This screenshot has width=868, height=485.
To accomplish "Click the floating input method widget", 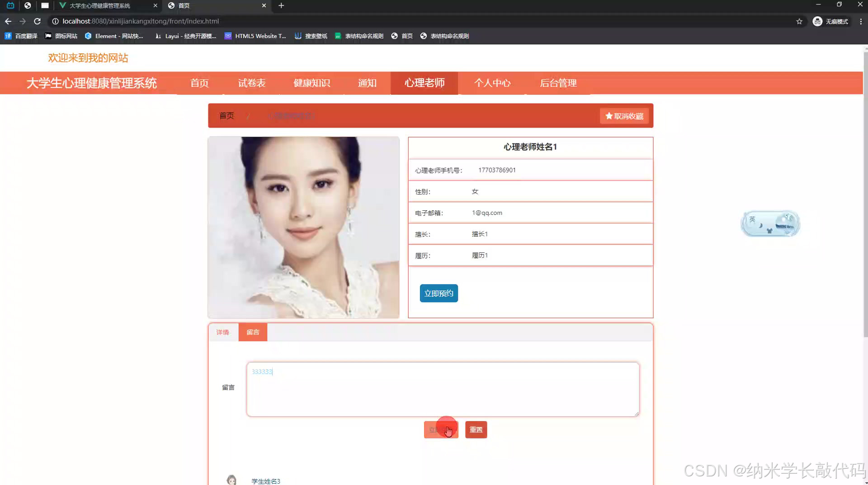I will tap(770, 223).
